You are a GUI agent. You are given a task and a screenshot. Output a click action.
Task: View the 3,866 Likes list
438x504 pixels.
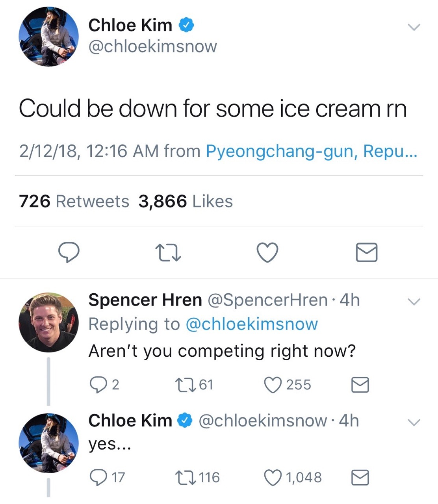pyautogui.click(x=186, y=202)
